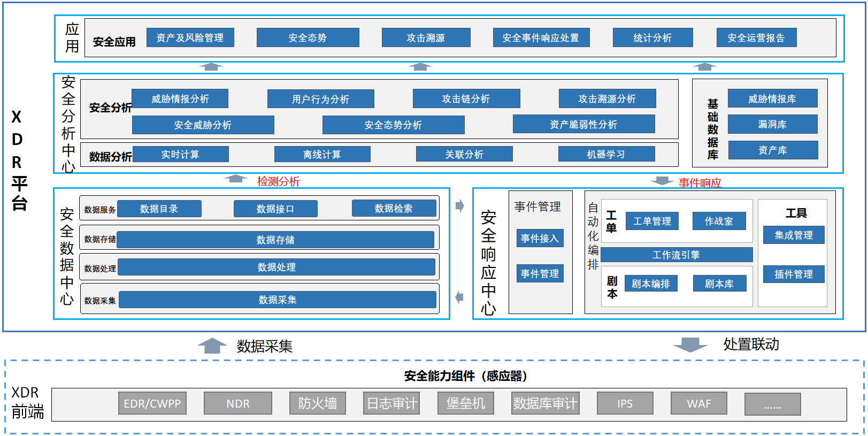Click the 安全响应中心 vertical title
Viewport: 868px width, 436px height.
pos(488,263)
